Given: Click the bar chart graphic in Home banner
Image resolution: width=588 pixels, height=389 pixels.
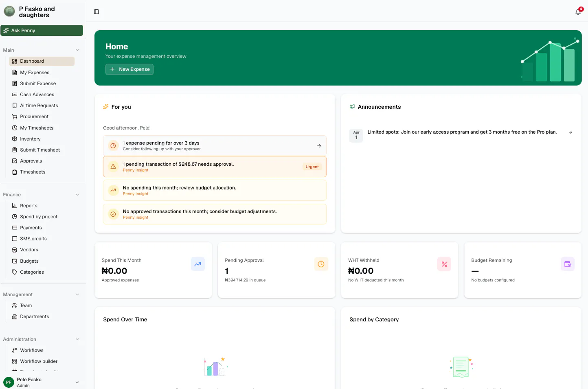Looking at the screenshot, I should point(549,60).
